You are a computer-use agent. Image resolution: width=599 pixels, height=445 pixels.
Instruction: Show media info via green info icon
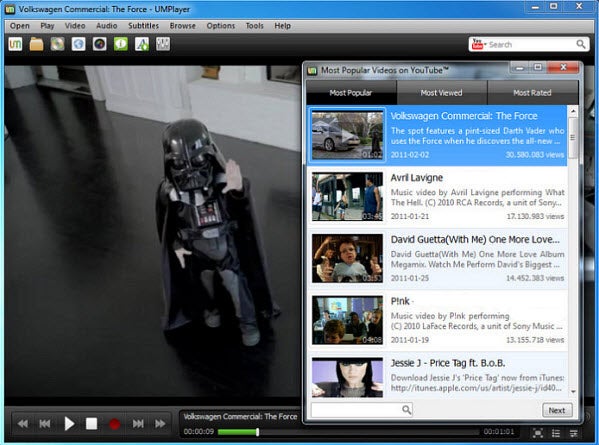click(121, 44)
